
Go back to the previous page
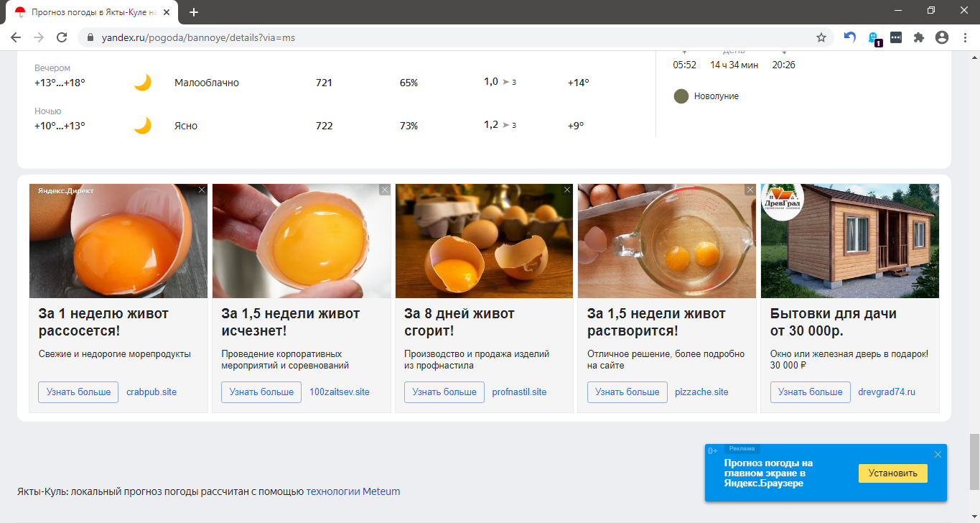coord(16,37)
